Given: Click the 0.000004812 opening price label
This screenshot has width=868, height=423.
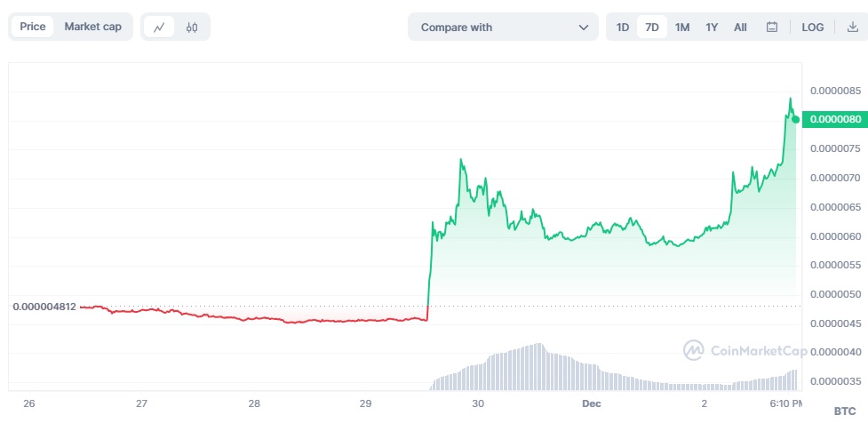Looking at the screenshot, I should [x=43, y=307].
